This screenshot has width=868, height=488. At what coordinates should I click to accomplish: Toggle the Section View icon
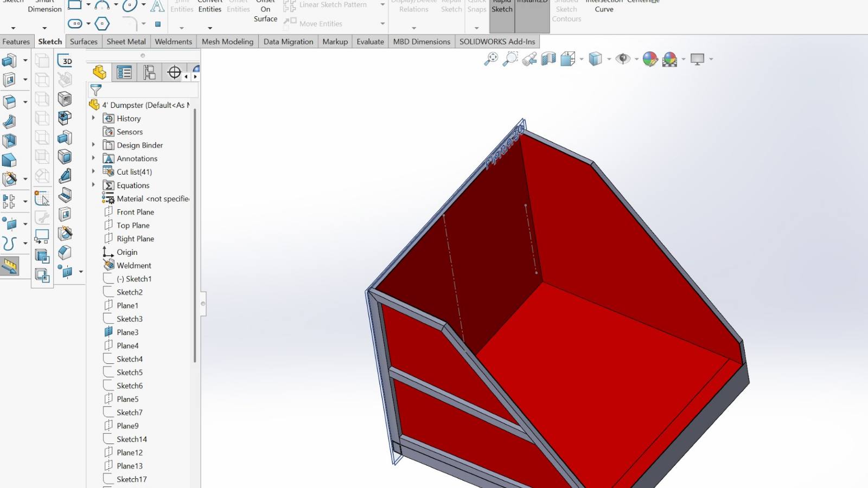548,59
